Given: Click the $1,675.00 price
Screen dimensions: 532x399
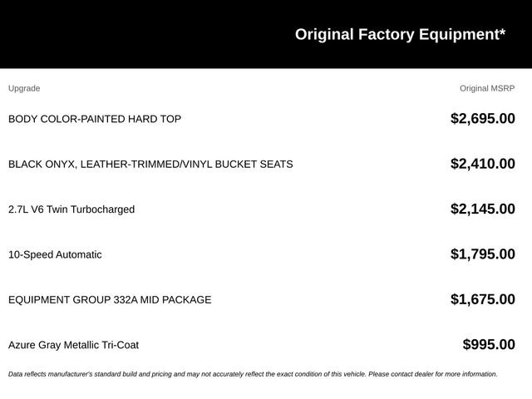Looking at the screenshot, I should [x=482, y=299].
